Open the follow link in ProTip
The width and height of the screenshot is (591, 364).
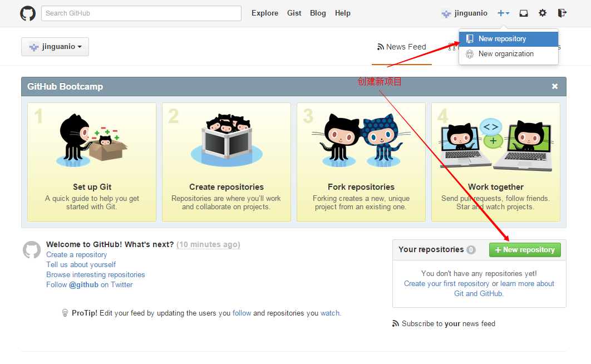click(242, 313)
